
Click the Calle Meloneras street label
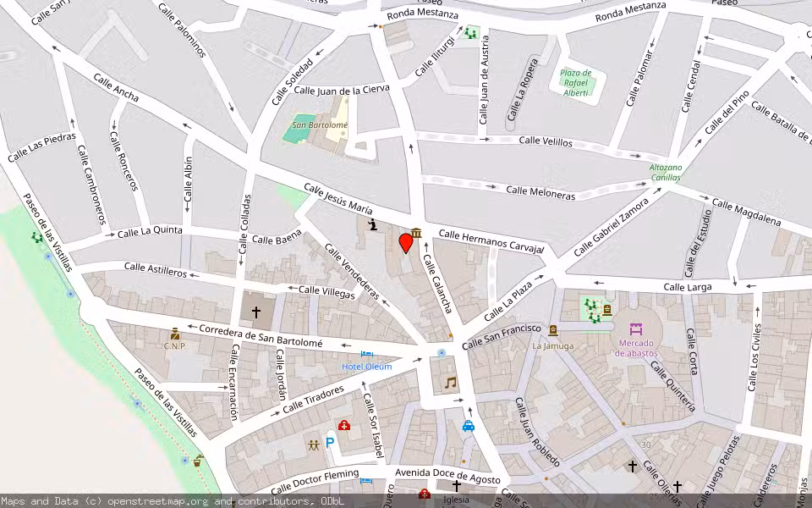click(x=540, y=192)
